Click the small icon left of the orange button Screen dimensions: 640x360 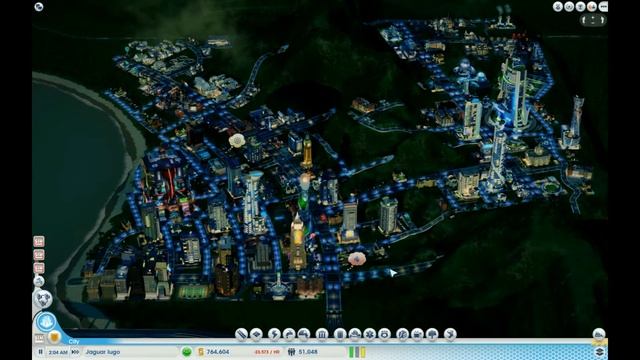(x=39, y=339)
